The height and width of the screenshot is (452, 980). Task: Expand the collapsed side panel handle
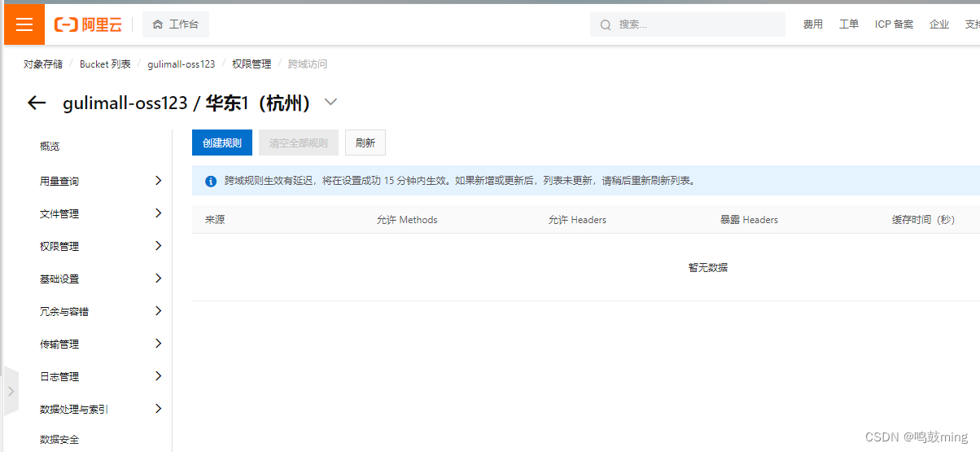coord(11,391)
